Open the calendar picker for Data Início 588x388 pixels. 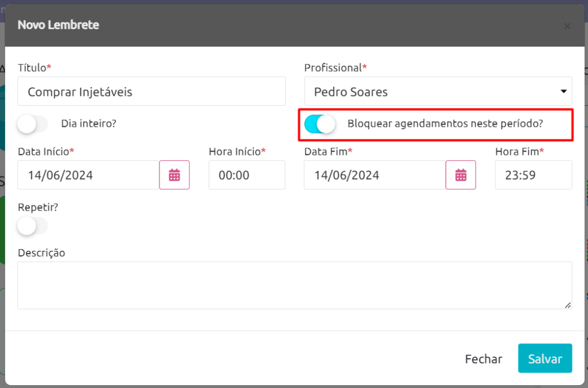pos(175,174)
